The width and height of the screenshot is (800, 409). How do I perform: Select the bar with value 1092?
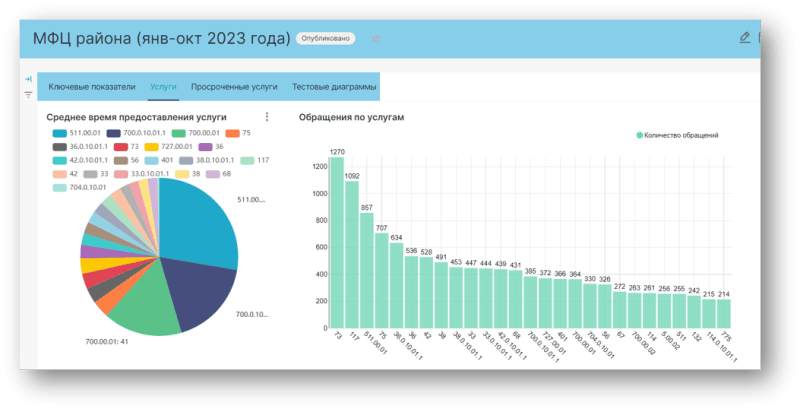(x=352, y=255)
